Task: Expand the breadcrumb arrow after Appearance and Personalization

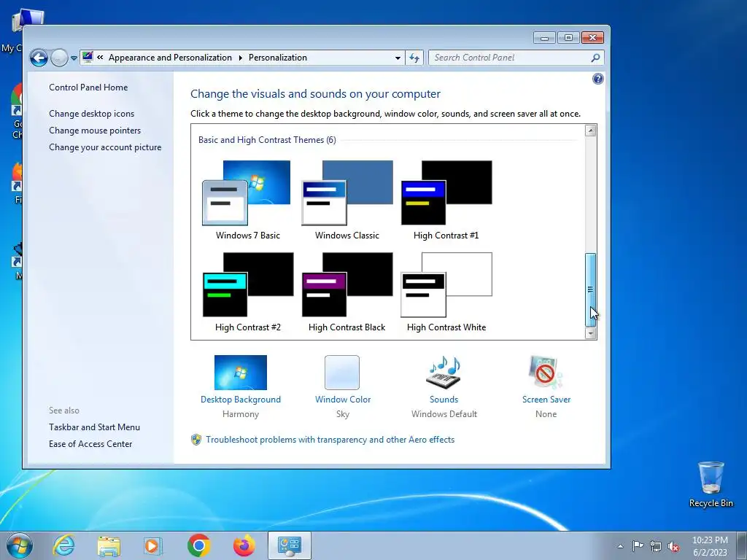Action: click(241, 58)
